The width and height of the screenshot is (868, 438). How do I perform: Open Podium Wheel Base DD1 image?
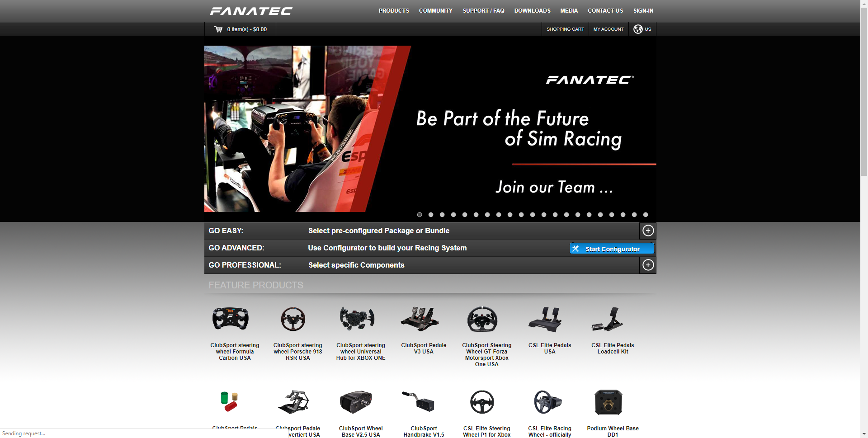point(609,402)
